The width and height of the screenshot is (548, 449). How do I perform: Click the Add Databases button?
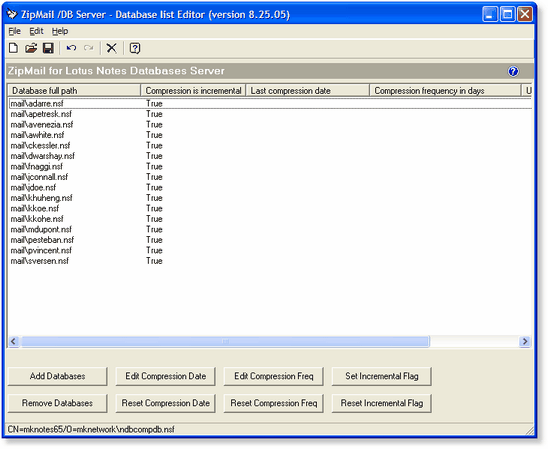pos(57,376)
